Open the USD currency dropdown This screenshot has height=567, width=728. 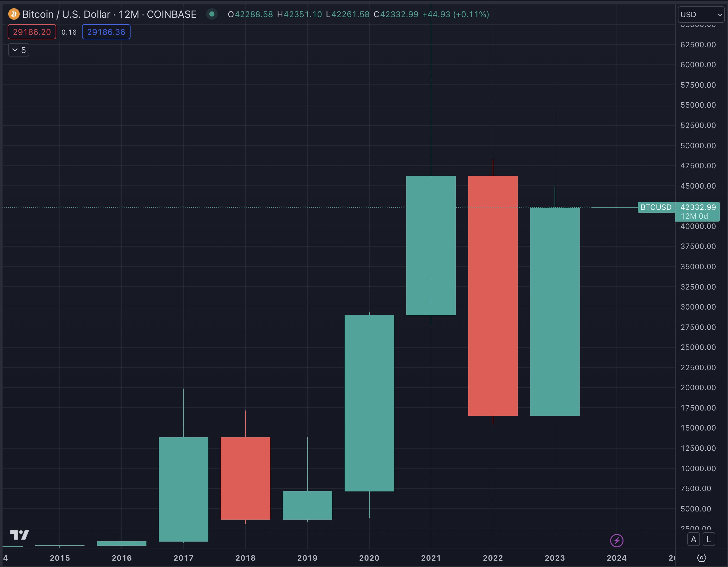pyautogui.click(x=701, y=15)
